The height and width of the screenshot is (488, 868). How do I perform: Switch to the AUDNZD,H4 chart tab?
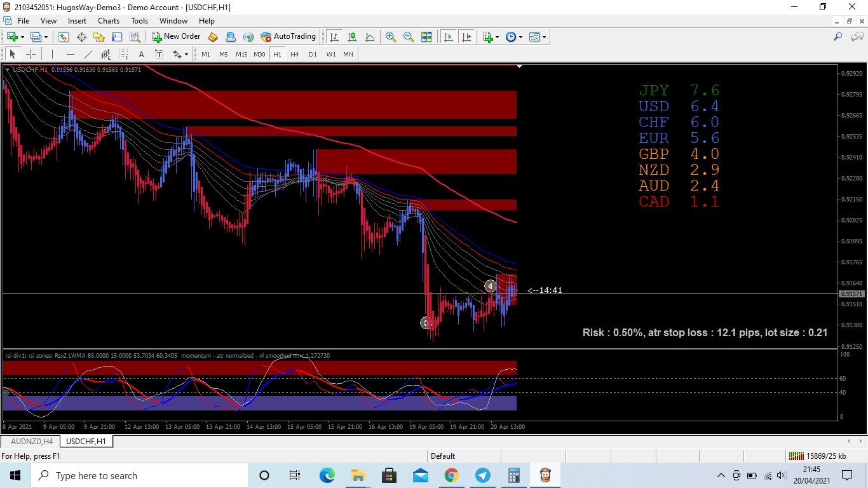pos(31,441)
